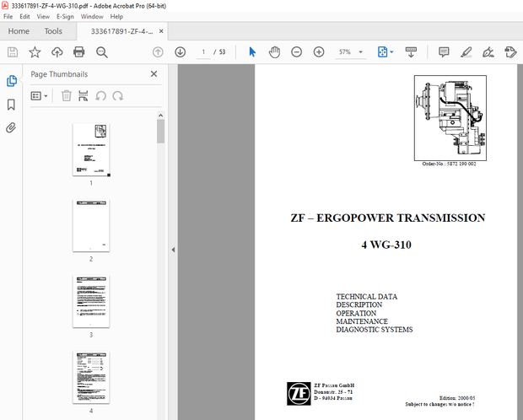The image size is (523, 420).
Task: Click the scrolling mode keyboard icon
Action: [x=411, y=52]
